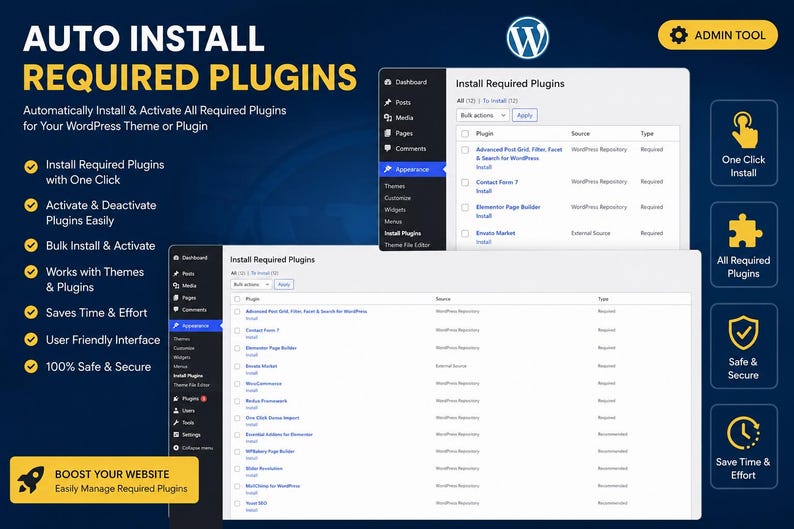Click the Save Time & Effort clock icon
Viewport: 794px width, 529px height.
click(743, 433)
